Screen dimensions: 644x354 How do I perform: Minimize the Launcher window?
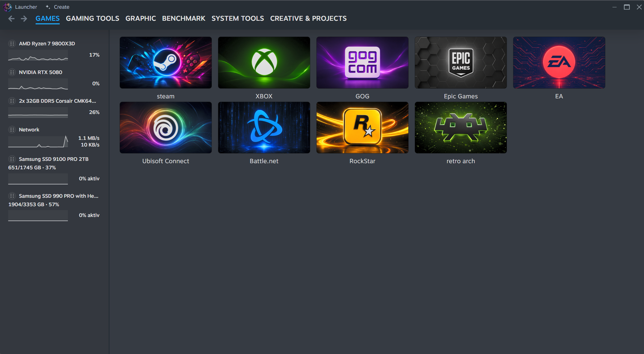pos(615,7)
